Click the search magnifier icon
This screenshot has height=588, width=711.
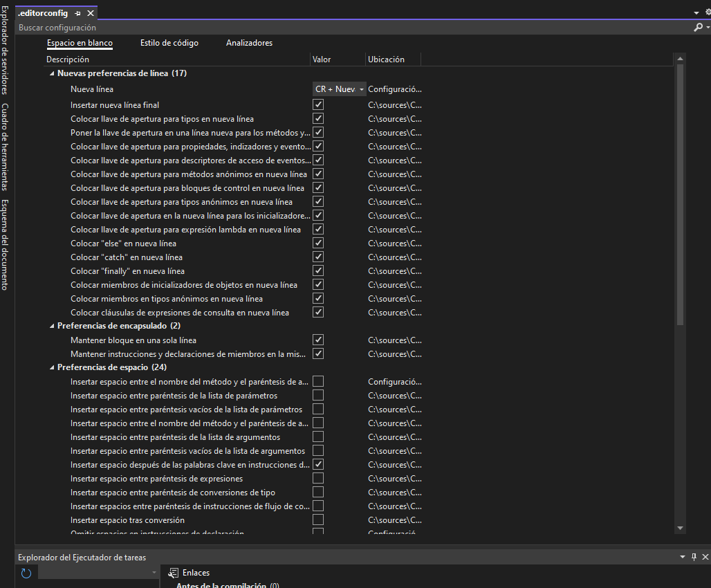[x=698, y=27]
